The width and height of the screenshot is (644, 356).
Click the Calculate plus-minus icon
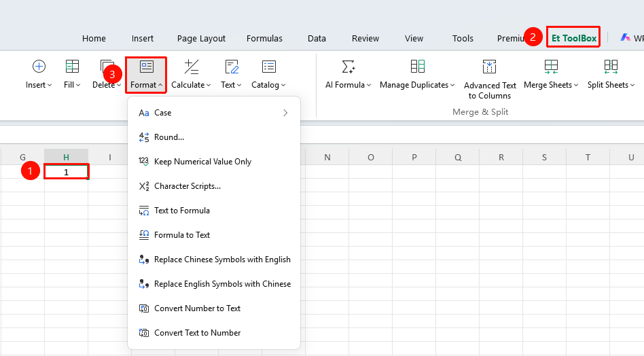pyautogui.click(x=191, y=67)
